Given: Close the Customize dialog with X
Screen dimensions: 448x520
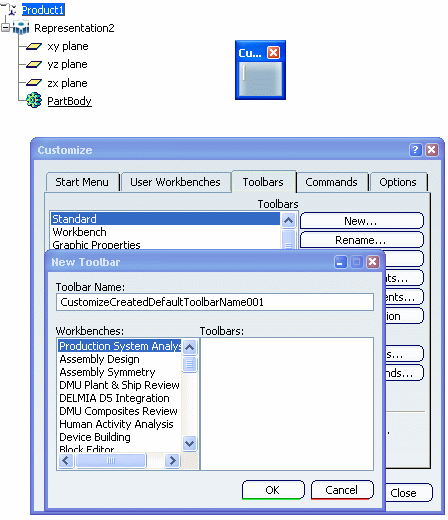Looking at the screenshot, I should 432,150.
